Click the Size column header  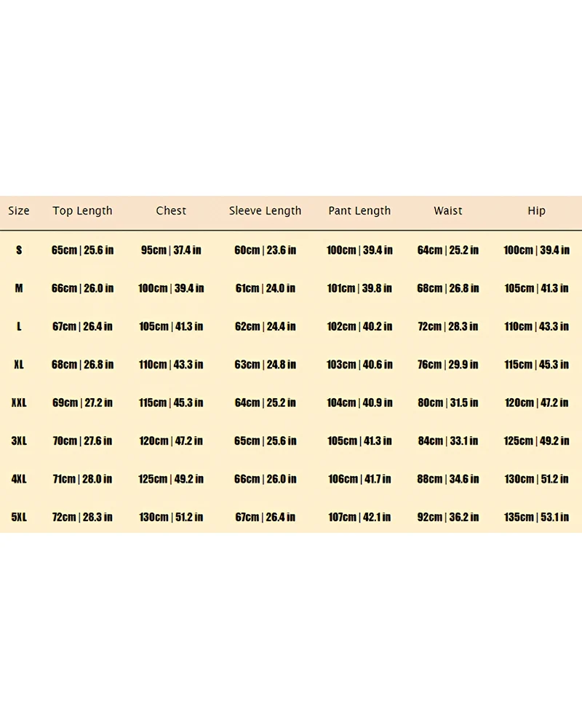click(19, 211)
